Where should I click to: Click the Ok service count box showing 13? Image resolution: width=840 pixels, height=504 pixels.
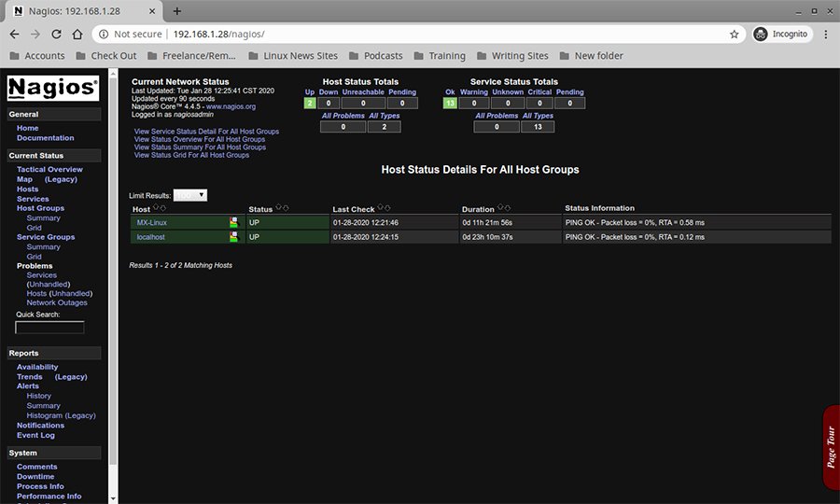[450, 104]
